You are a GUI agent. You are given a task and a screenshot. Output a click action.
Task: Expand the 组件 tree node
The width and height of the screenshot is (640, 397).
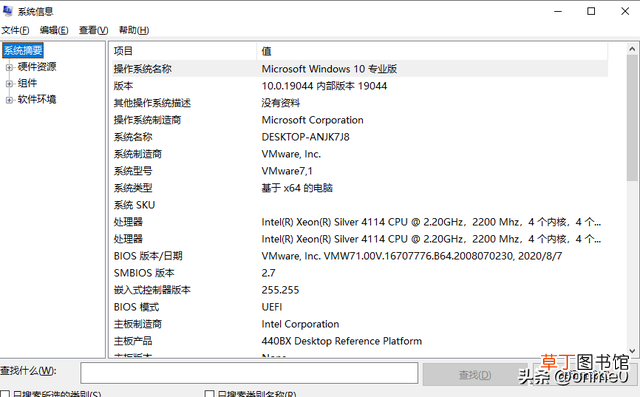click(9, 84)
